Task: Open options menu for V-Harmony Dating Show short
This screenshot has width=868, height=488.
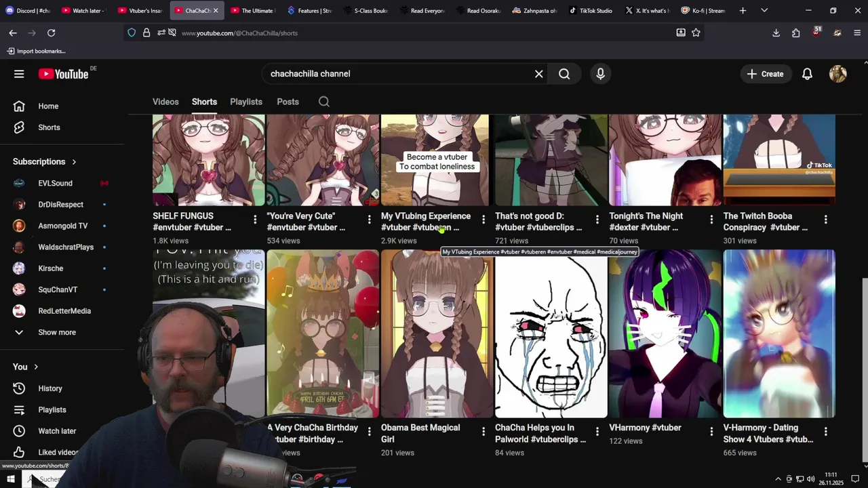Action: (825, 431)
